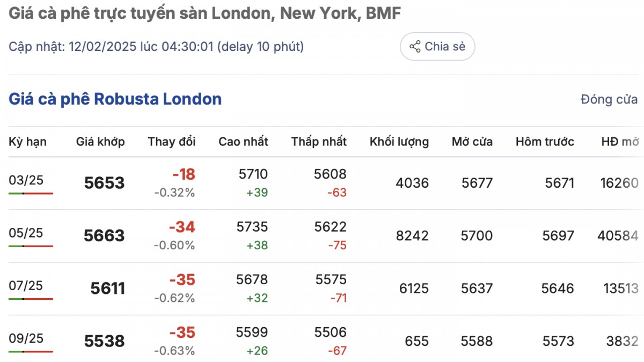Click the share icon beside Chia sẻ
This screenshot has height=362, width=644.
415,47
